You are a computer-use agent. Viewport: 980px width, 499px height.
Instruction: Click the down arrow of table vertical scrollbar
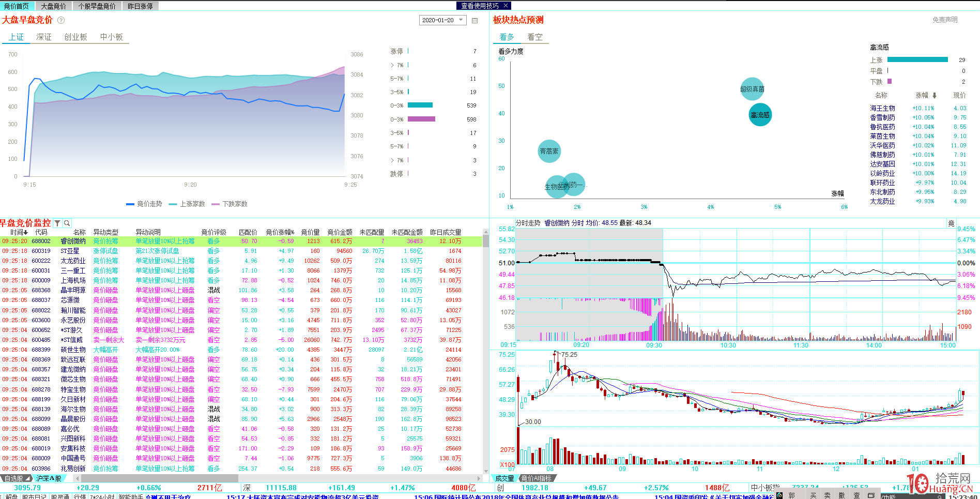[486, 471]
